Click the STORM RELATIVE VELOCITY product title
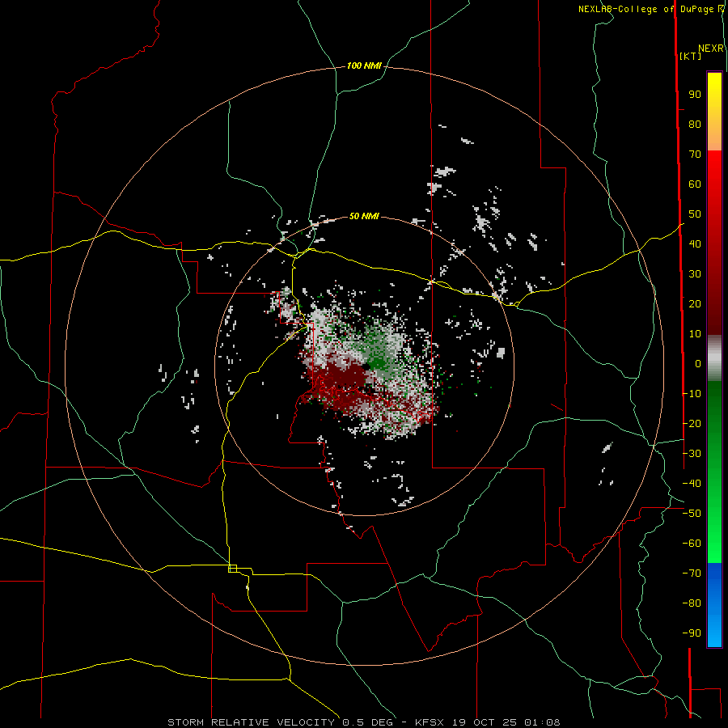Image resolution: width=728 pixels, height=728 pixels. pos(251,722)
